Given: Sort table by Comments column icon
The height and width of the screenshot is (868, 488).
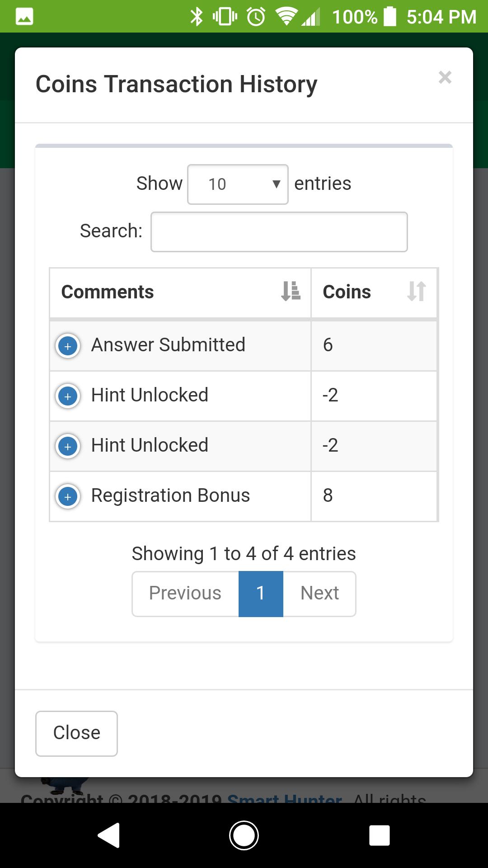Looking at the screenshot, I should [291, 291].
